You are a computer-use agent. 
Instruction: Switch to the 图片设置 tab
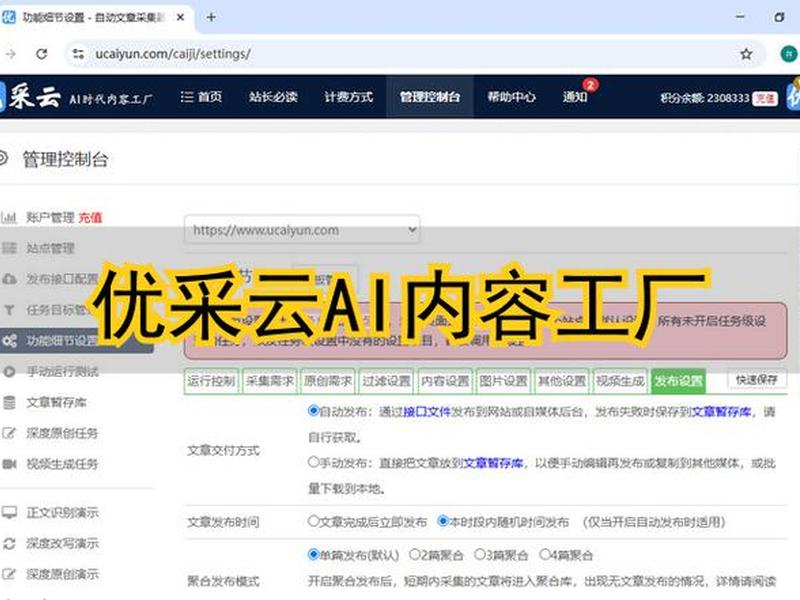(x=503, y=381)
